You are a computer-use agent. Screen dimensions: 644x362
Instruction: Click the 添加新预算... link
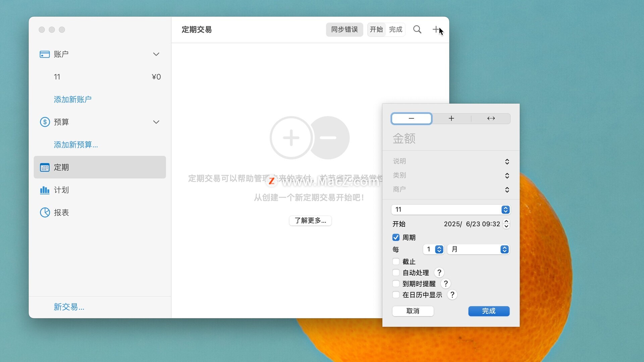pos(76,145)
